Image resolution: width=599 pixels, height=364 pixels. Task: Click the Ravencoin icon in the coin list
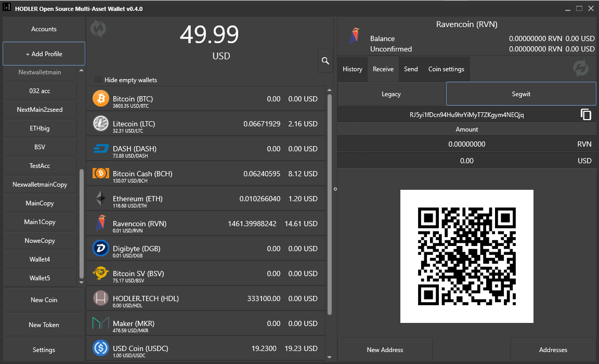[101, 224]
